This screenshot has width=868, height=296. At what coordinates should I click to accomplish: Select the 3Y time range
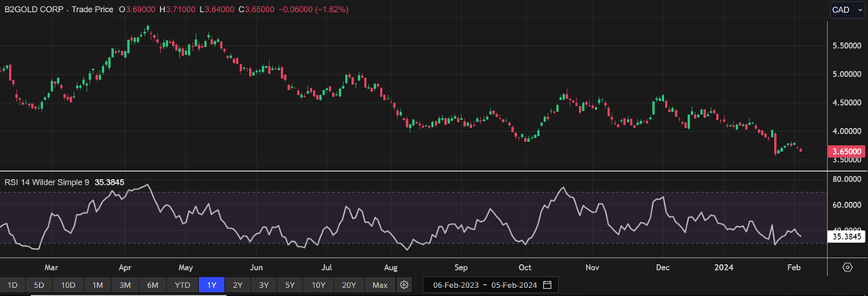(x=264, y=285)
